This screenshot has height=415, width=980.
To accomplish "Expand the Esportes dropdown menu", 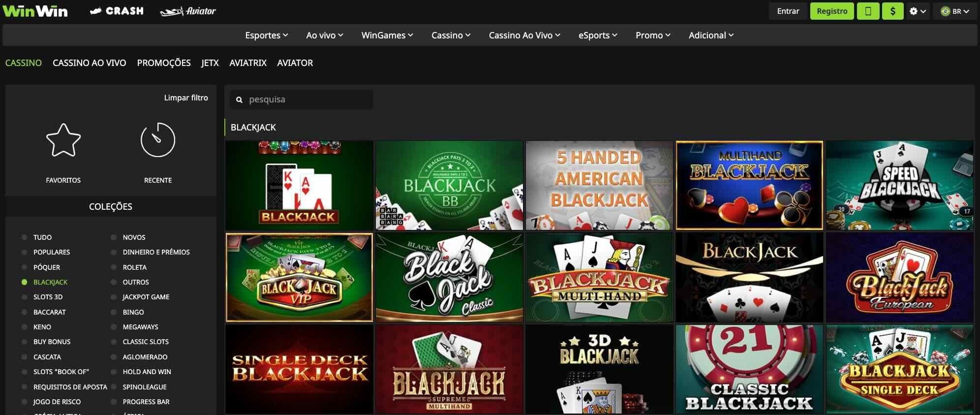I will click(x=267, y=35).
